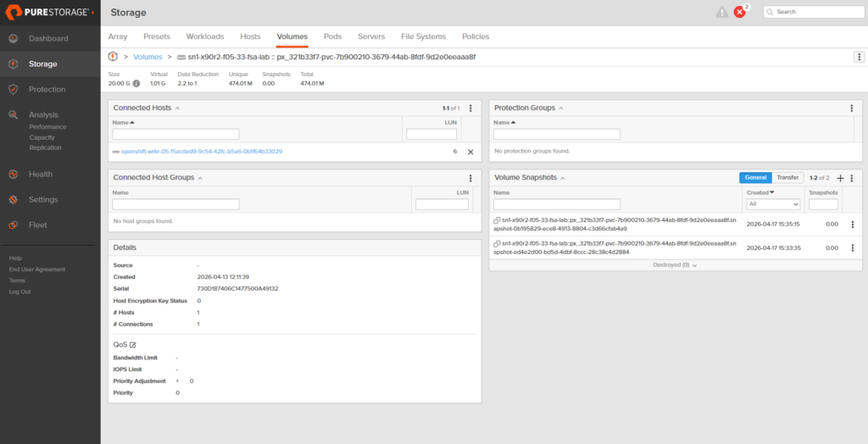Open the volume options kebab menu in breadcrumb bar

859,57
